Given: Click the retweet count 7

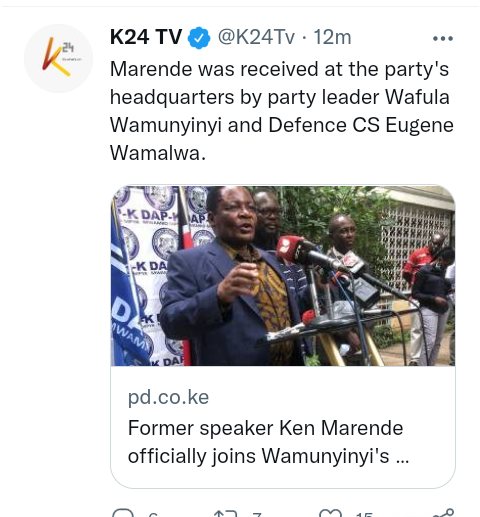Looking at the screenshot, I should coord(257,515).
